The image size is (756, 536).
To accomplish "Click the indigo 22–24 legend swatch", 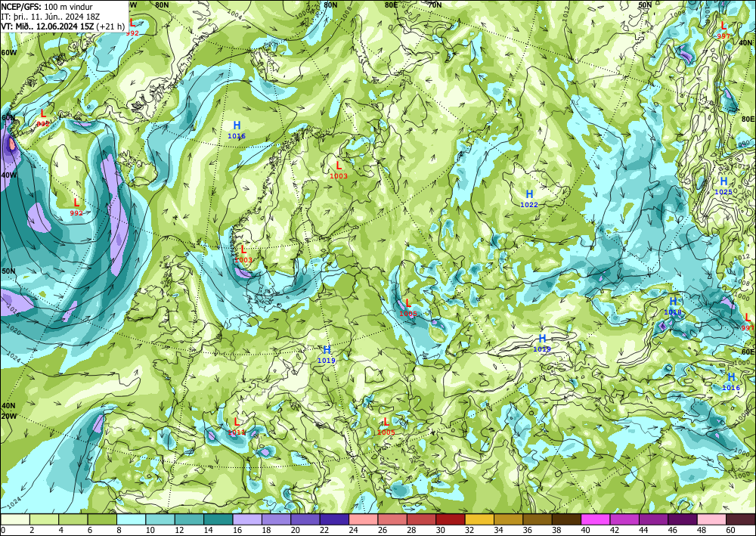I will 334,519.
